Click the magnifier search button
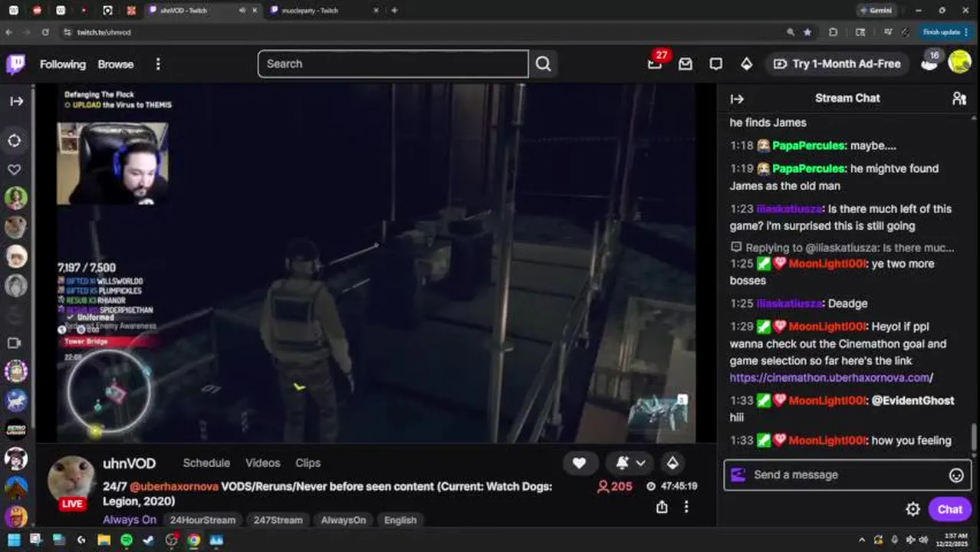The image size is (980, 552). 543,64
